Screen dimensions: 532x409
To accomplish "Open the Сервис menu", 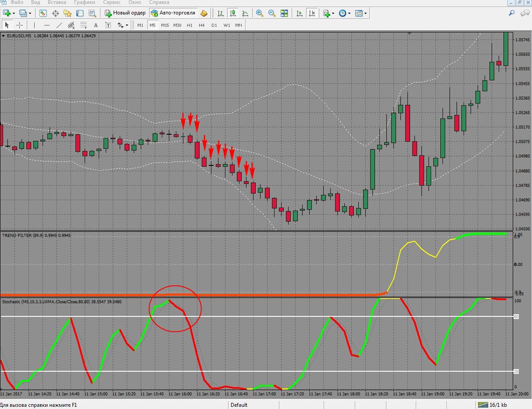I will [112, 2].
